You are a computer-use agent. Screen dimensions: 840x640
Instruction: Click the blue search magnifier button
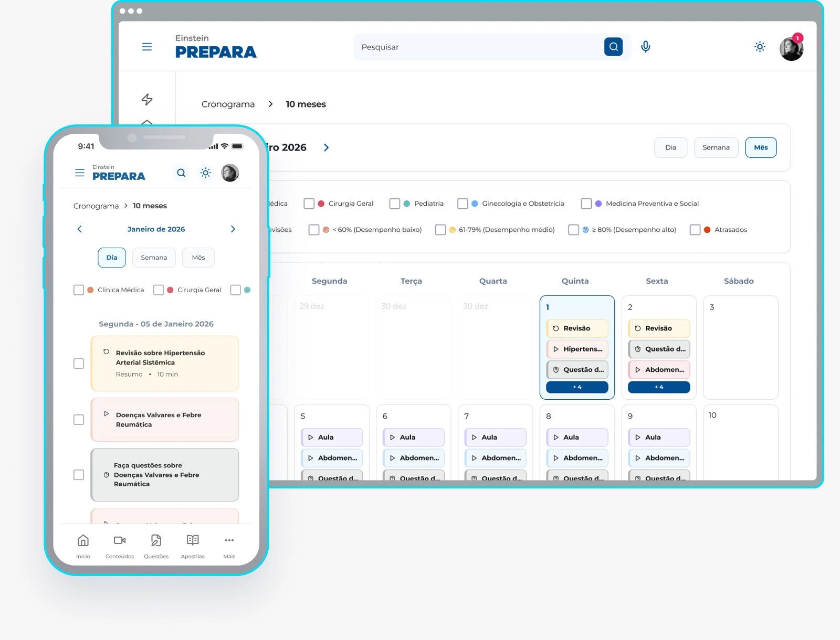613,47
